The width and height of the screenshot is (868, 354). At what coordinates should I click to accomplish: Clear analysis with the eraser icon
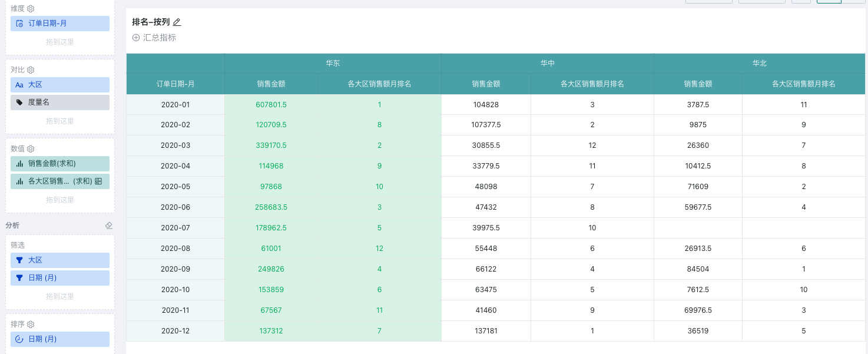pos(108,226)
